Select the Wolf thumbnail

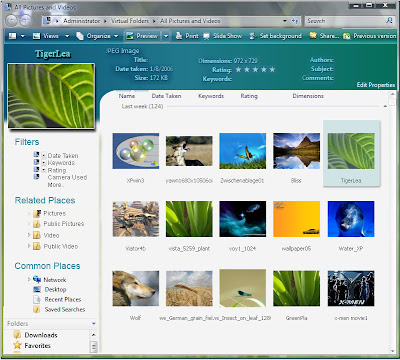136,288
